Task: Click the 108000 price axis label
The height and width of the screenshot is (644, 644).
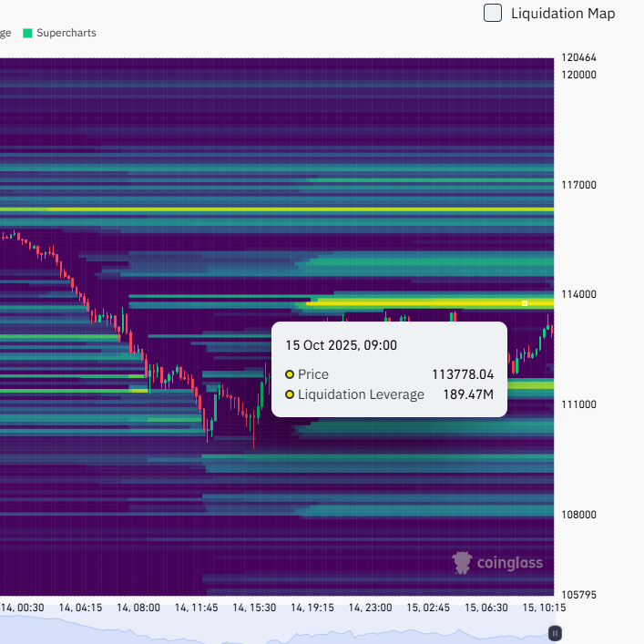Action: 578,515
